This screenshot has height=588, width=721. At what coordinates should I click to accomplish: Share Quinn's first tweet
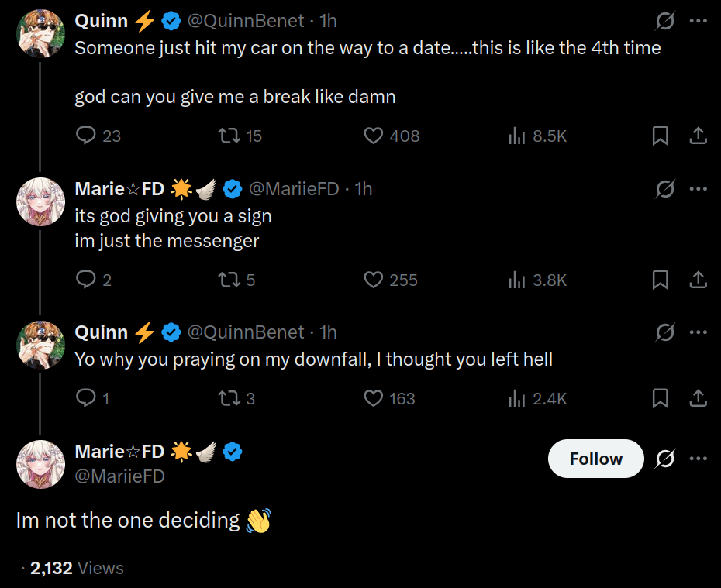point(698,136)
